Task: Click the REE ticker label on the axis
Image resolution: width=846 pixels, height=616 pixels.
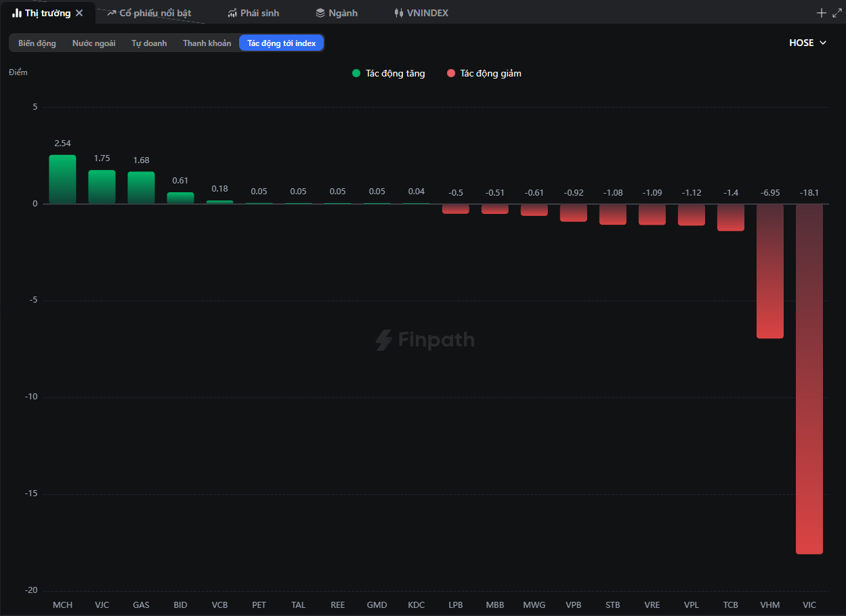Action: [x=337, y=605]
